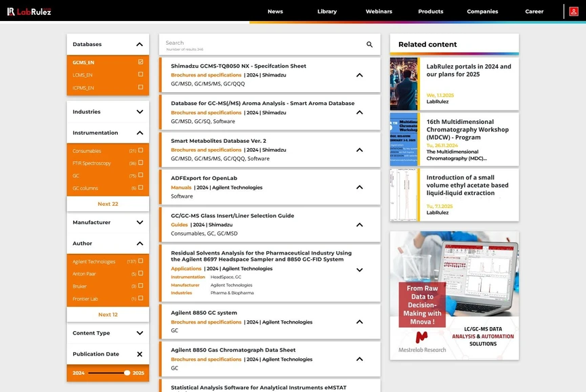Go to the Career page
Image resolution: width=586 pixels, height=392 pixels.
[x=534, y=12]
